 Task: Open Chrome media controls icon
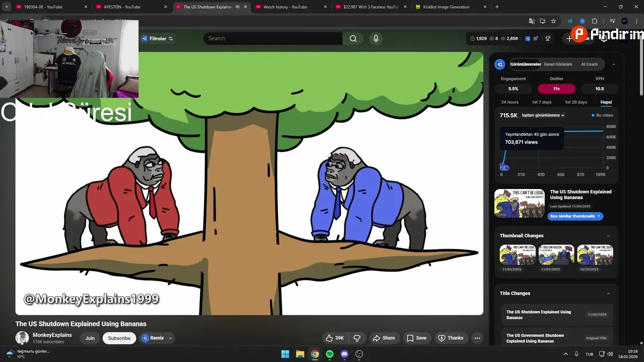[612, 21]
